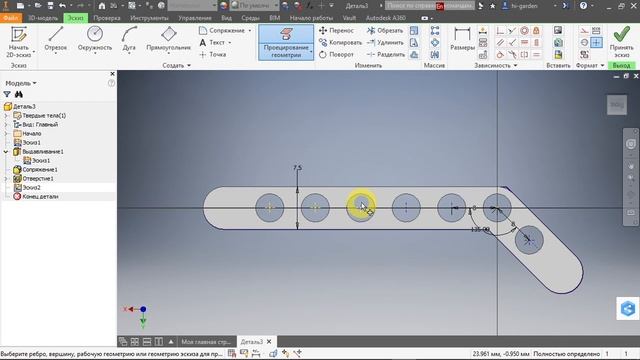640x360 pixels.
Task: Switch to the Среды ribbon tab
Action: click(x=250, y=18)
